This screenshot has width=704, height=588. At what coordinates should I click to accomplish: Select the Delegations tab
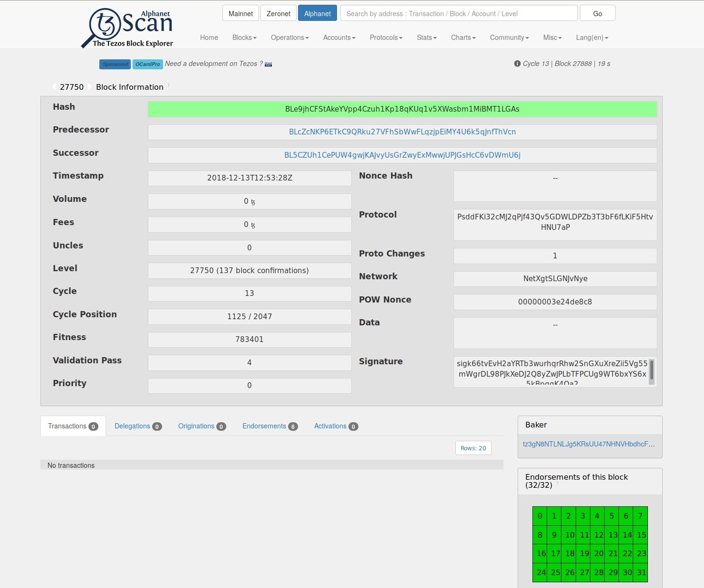(138, 426)
